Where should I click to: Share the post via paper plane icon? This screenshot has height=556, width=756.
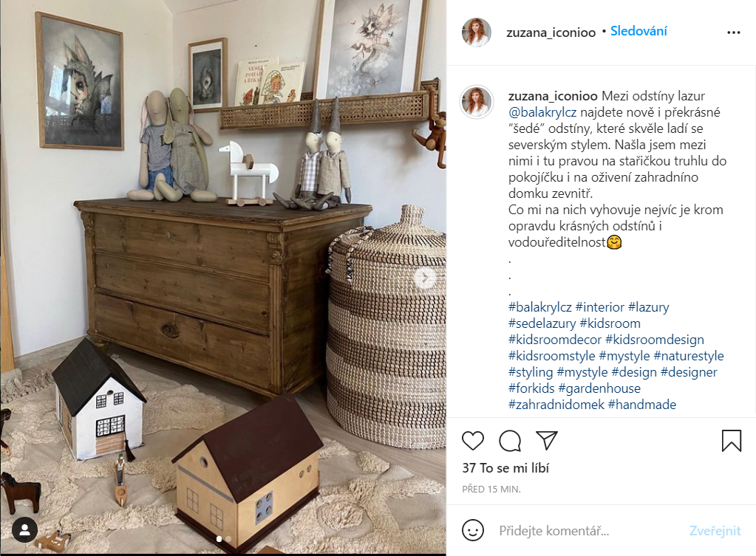(x=546, y=440)
